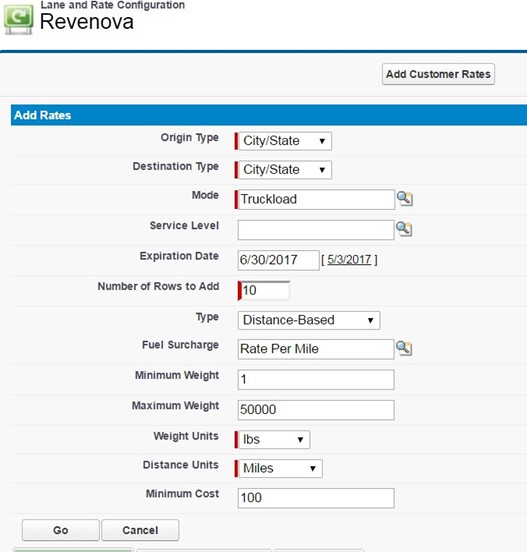Click the Origin Type label
The width and height of the screenshot is (527, 552).
click(189, 138)
